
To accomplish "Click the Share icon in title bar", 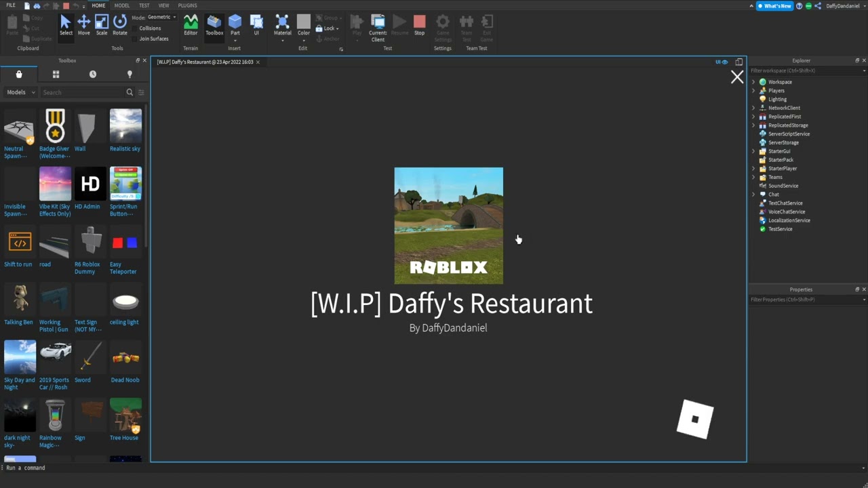I will 818,6.
